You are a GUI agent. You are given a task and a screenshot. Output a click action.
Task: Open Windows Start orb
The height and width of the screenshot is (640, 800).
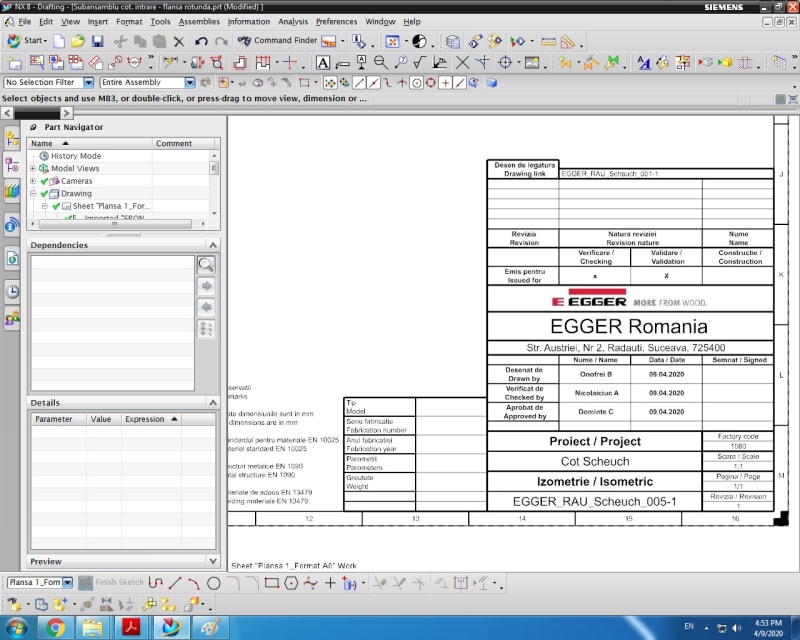[x=17, y=628]
